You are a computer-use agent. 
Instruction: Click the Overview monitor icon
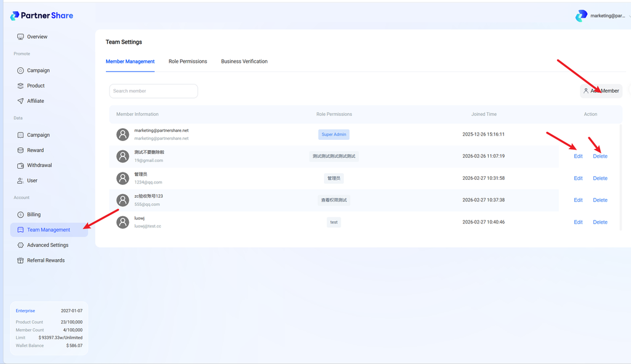coord(20,36)
